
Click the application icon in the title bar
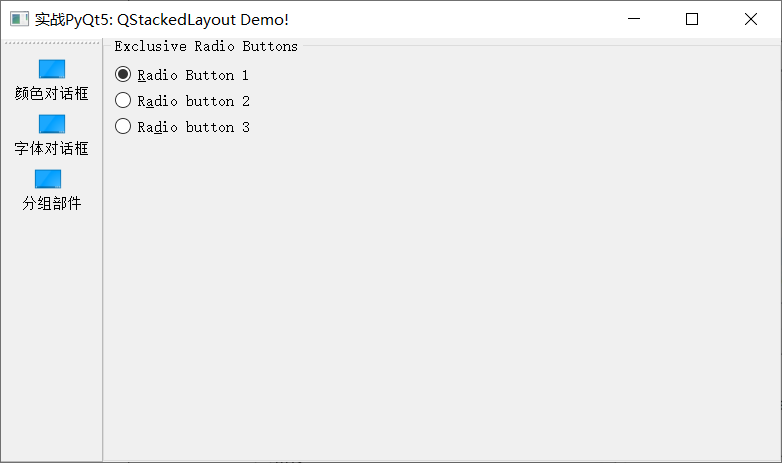click(x=19, y=19)
